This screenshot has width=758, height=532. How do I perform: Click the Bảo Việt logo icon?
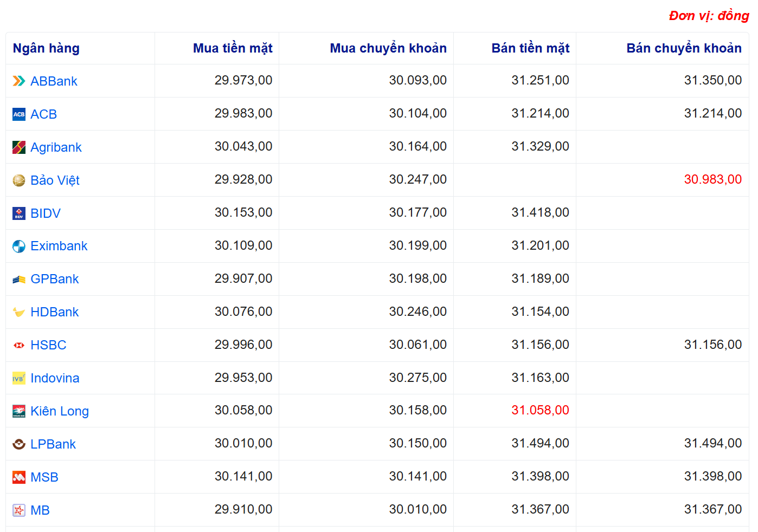pyautogui.click(x=19, y=180)
